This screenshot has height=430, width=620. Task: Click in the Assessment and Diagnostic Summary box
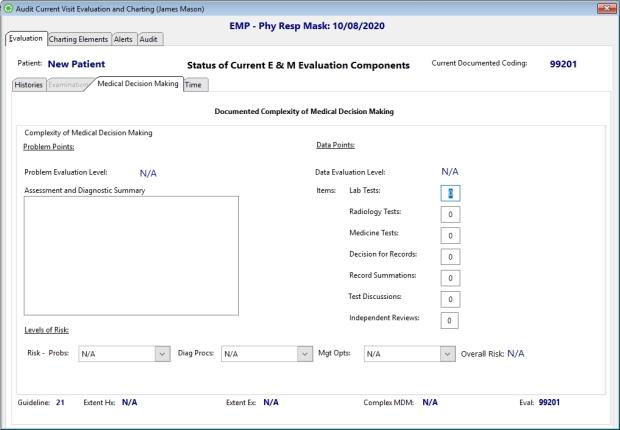coord(131,256)
